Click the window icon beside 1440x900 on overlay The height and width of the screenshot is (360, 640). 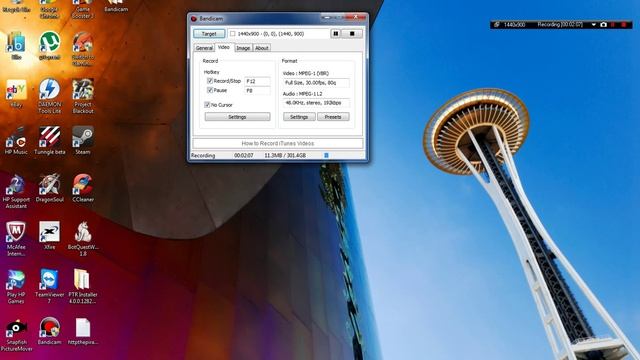(x=496, y=25)
